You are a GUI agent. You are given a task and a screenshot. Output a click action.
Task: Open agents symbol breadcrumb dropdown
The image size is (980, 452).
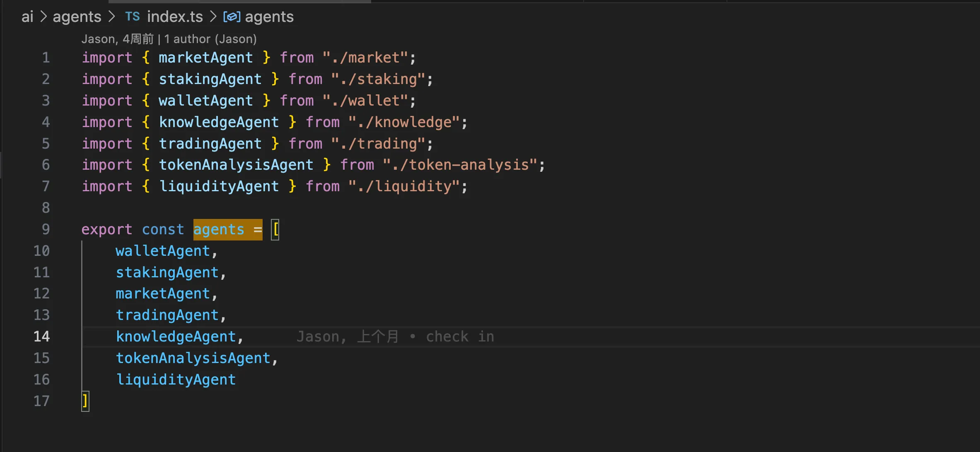click(x=269, y=17)
